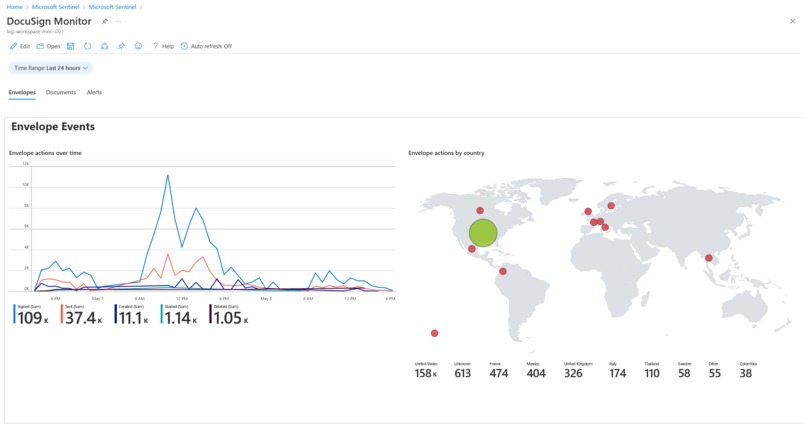
Task: Select the Voided (Sum) 1.14K legend tile
Action: click(x=179, y=315)
